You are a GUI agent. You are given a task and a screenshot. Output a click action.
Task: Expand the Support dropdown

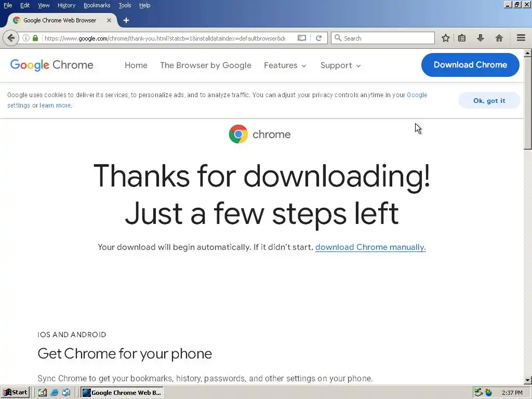tap(340, 65)
